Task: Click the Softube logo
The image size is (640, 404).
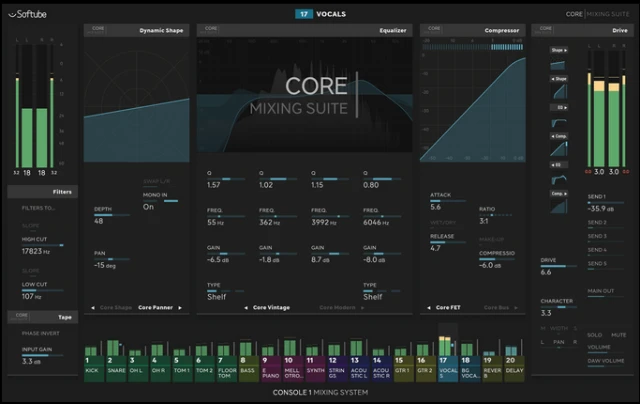Action: [x=27, y=14]
